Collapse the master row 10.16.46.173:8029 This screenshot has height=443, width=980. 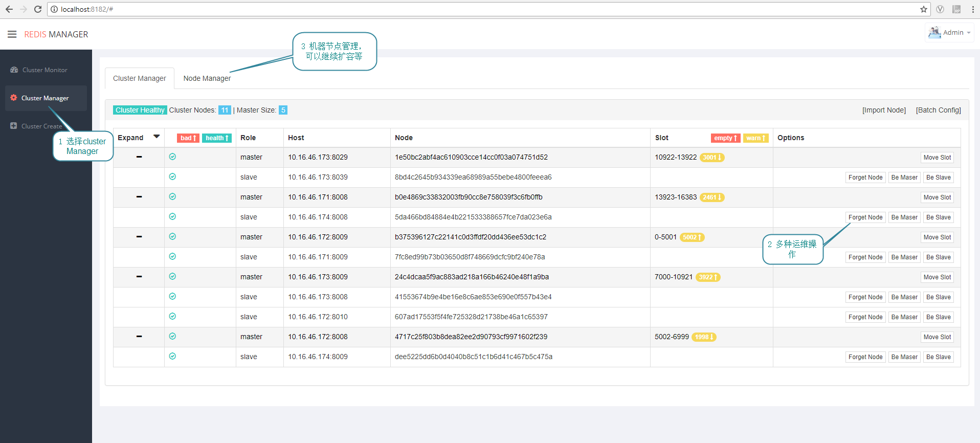coord(139,157)
